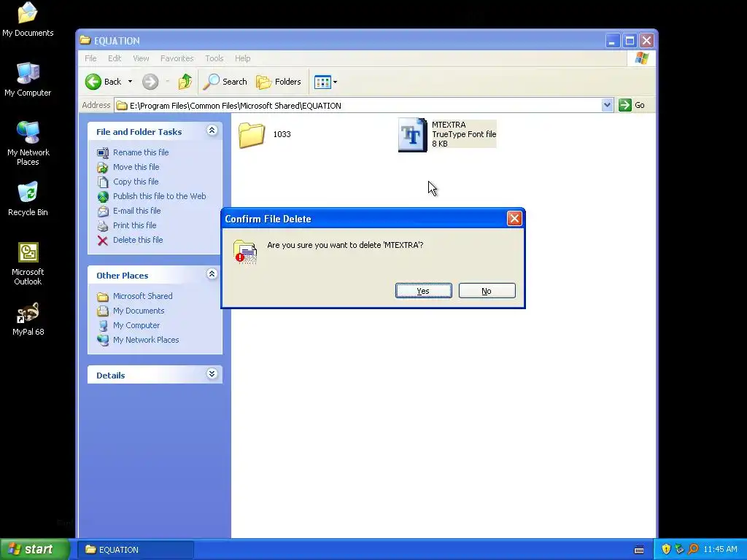Click Publish this file to the Web

[x=160, y=196]
